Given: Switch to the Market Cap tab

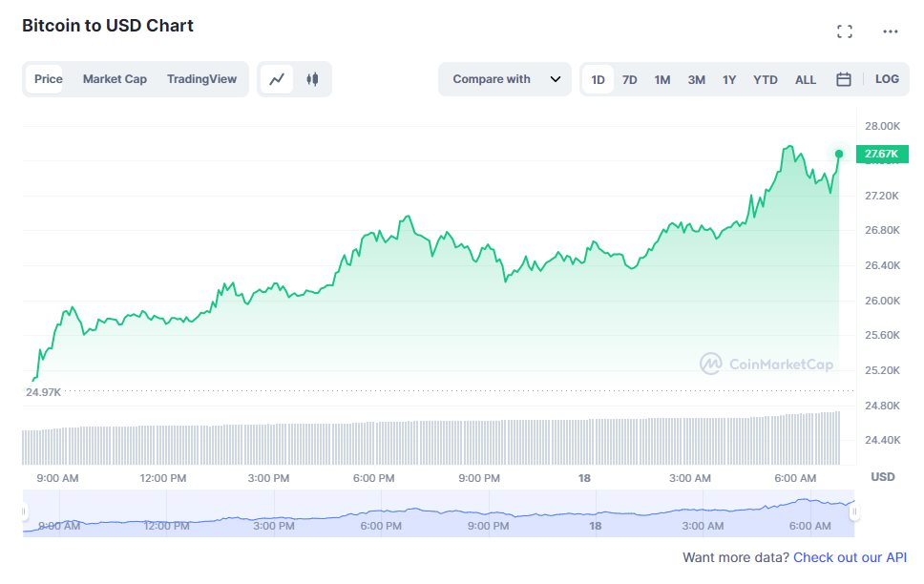Looking at the screenshot, I should (x=115, y=79).
